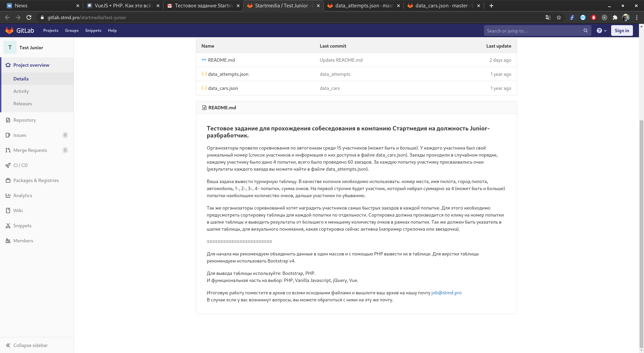
Task: Click the page vertical scrollbar thumb
Action: pos(641,234)
